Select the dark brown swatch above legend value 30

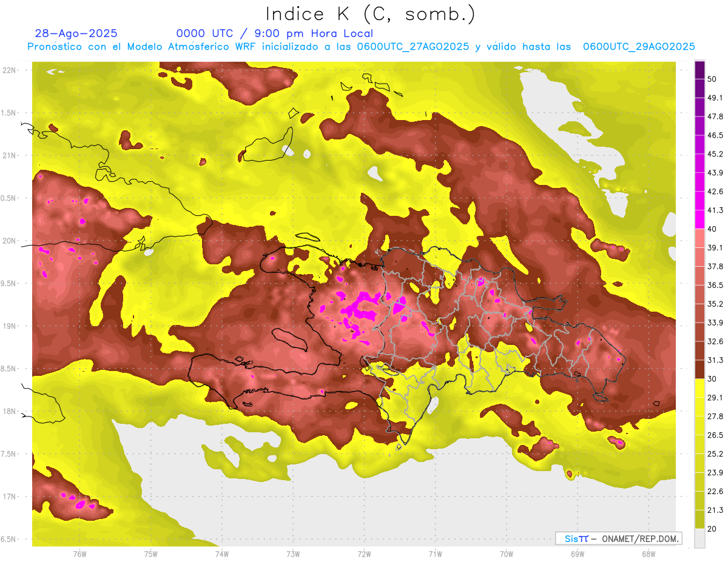click(699, 369)
